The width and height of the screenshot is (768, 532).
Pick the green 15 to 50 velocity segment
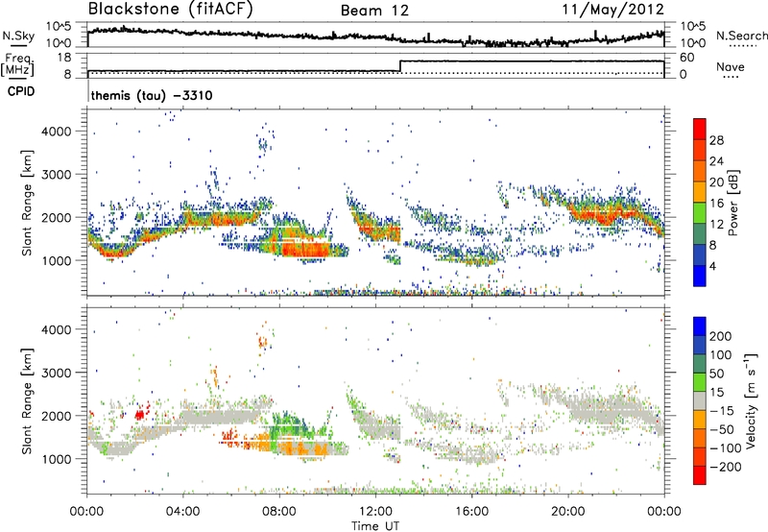pyautogui.click(x=700, y=382)
